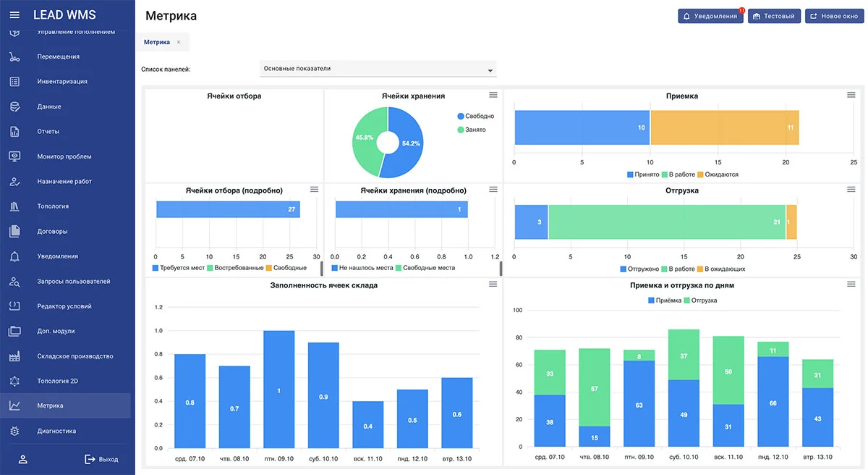Select Метрика in the sidebar menu
This screenshot has height=475, width=868.
click(65, 405)
